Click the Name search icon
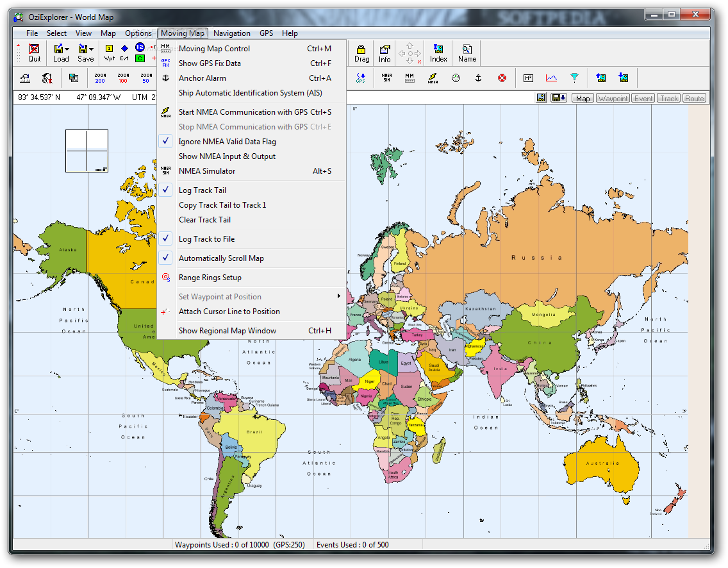Screen dimensions: 728x568 click(x=467, y=53)
